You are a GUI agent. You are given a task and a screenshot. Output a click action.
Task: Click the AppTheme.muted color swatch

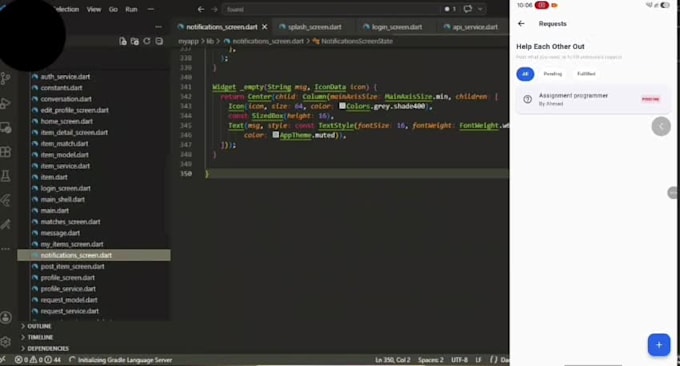pos(275,135)
